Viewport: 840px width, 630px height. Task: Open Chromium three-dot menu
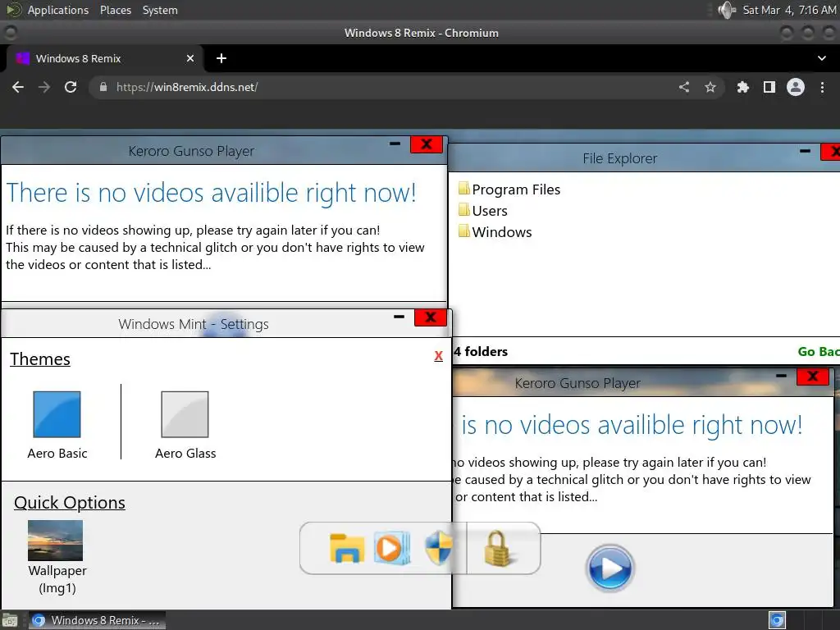point(822,87)
